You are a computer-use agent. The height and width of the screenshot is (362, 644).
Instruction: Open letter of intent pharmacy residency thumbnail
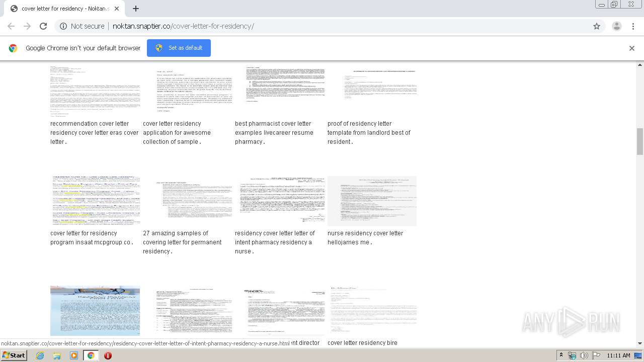[x=280, y=201]
